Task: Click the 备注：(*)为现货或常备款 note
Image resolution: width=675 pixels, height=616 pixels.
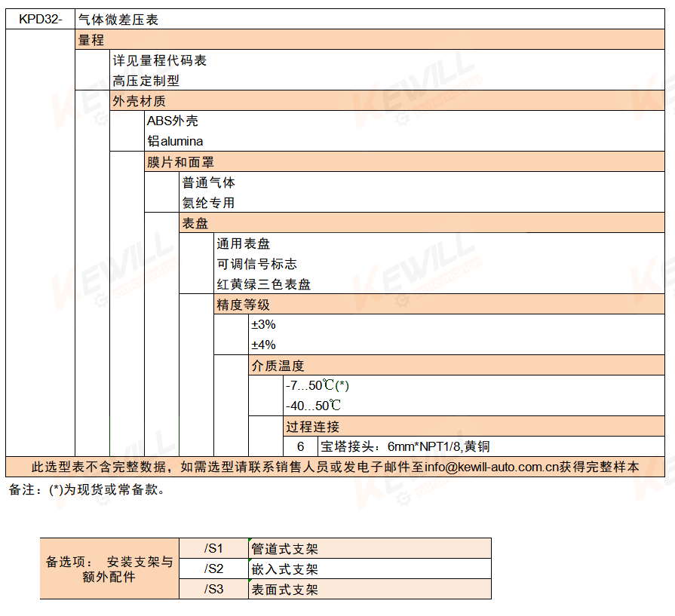Action: coord(87,489)
